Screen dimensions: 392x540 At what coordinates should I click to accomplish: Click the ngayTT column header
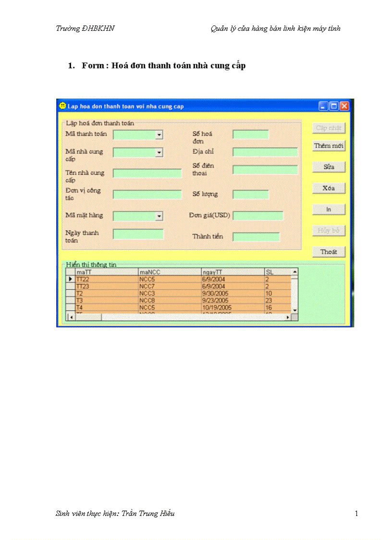(232, 272)
